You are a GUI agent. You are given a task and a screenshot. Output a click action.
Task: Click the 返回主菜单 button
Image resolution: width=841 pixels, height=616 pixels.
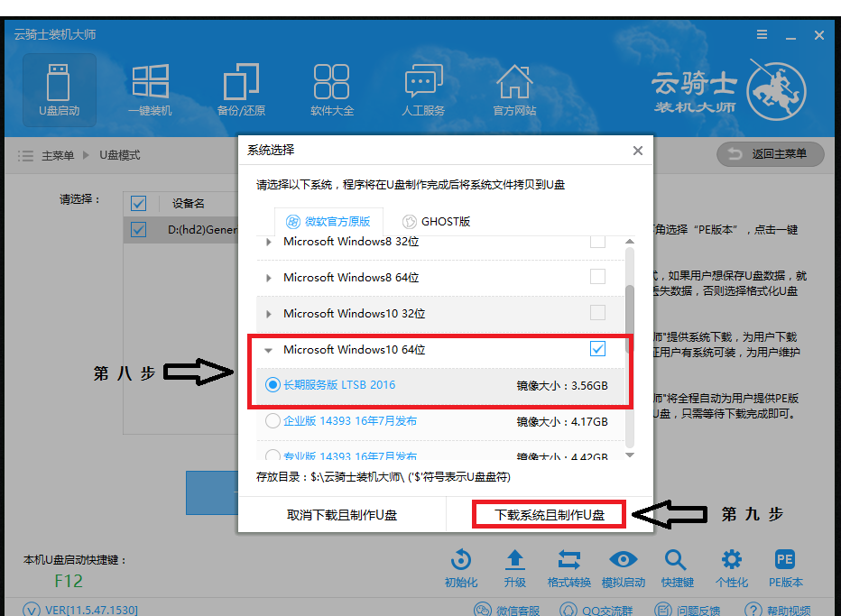coord(771,154)
